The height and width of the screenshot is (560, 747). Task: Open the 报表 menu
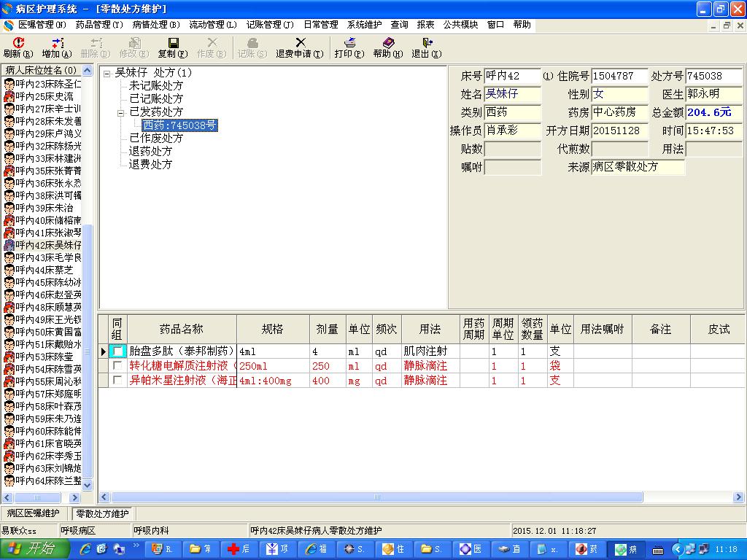pyautogui.click(x=425, y=25)
